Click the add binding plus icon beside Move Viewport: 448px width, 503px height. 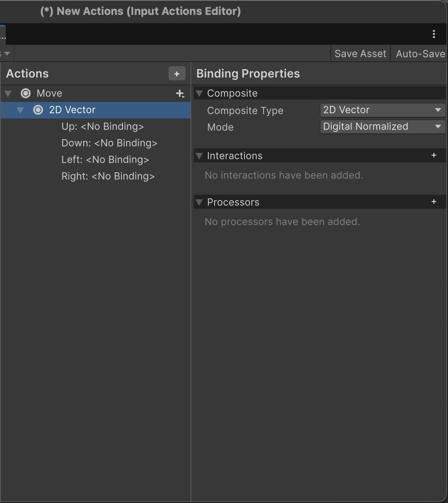click(x=180, y=94)
